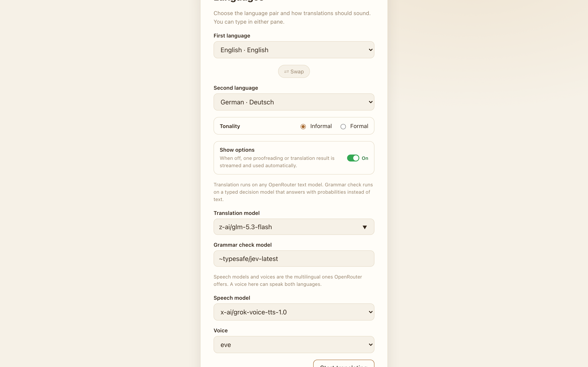The width and height of the screenshot is (588, 367).
Task: Select the Informal tonality radio button
Action: coord(303,126)
